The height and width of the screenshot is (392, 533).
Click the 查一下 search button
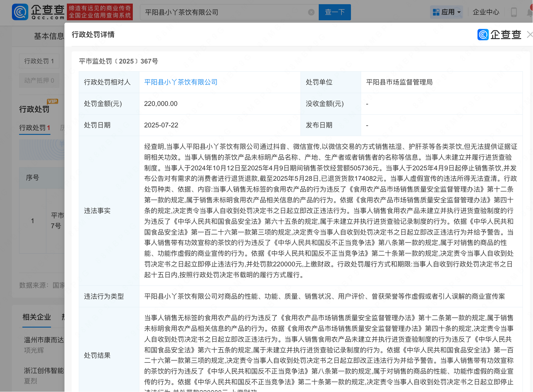coord(335,12)
